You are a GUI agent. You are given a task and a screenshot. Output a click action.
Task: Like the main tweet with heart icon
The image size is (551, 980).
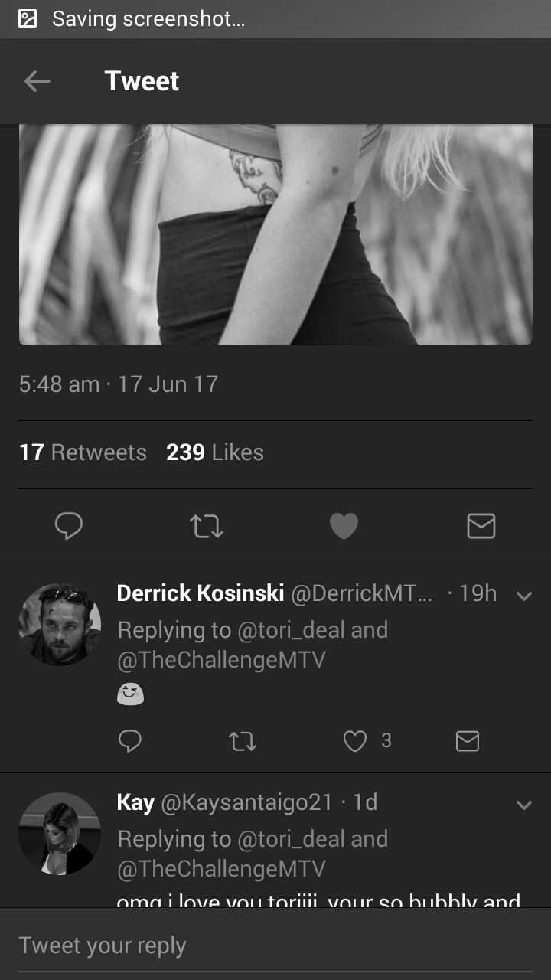(x=344, y=526)
